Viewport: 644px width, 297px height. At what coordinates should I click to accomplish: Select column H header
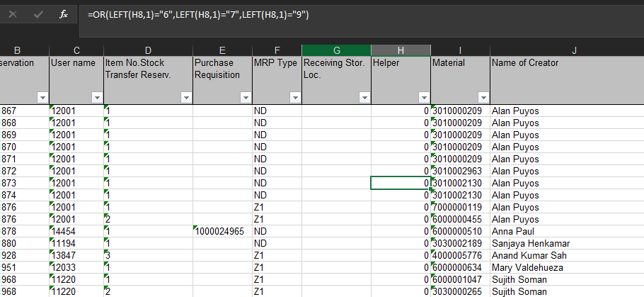point(401,50)
